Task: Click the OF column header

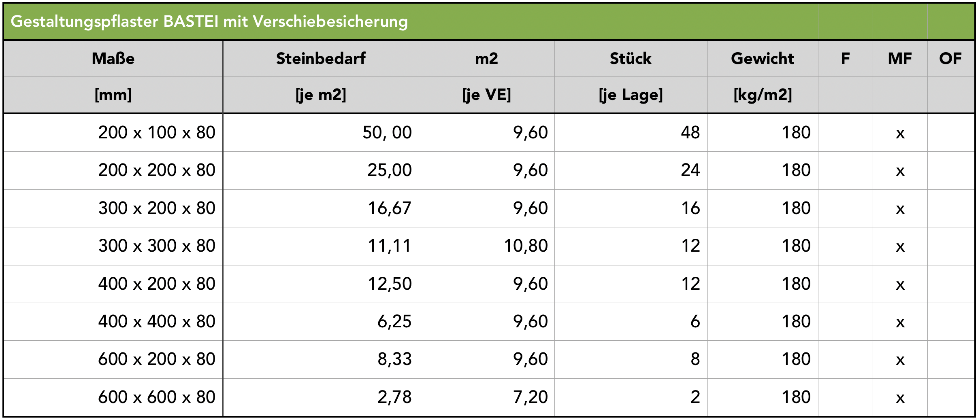Action: (950, 59)
